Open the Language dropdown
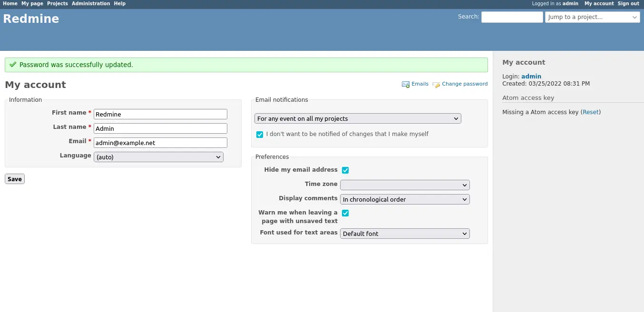The image size is (644, 312). (158, 157)
